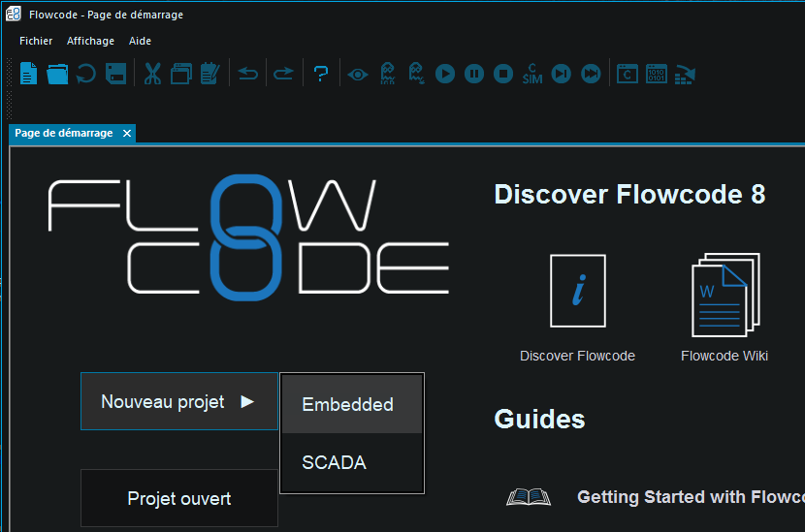Click the Compile to target chip icon
This screenshot has width=805, height=532.
686,75
